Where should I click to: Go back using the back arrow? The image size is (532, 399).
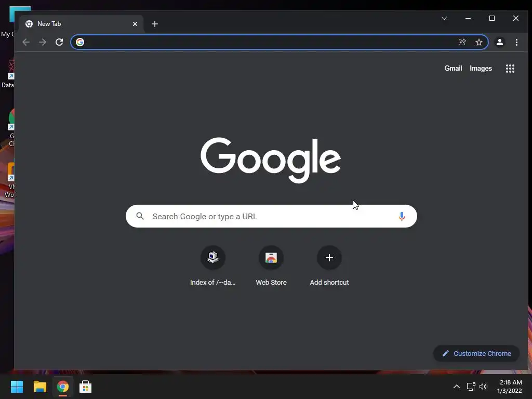tap(26, 42)
